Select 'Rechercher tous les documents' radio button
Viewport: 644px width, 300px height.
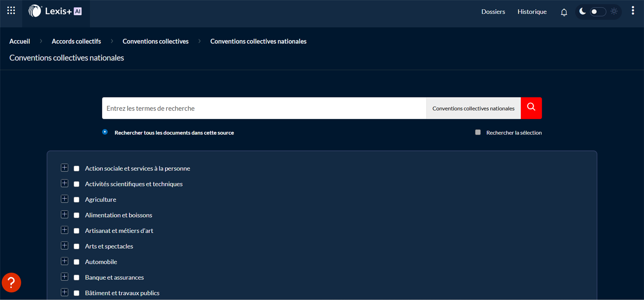(x=105, y=132)
